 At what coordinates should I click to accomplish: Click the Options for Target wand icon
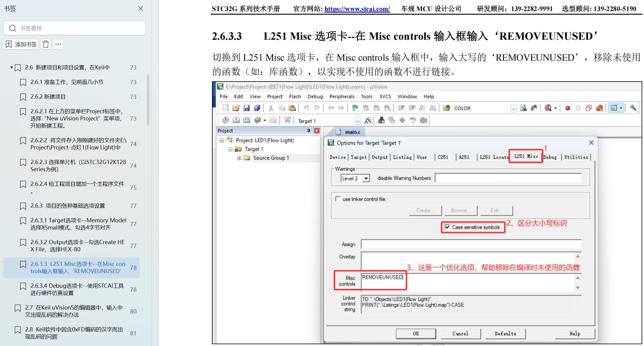(368, 121)
